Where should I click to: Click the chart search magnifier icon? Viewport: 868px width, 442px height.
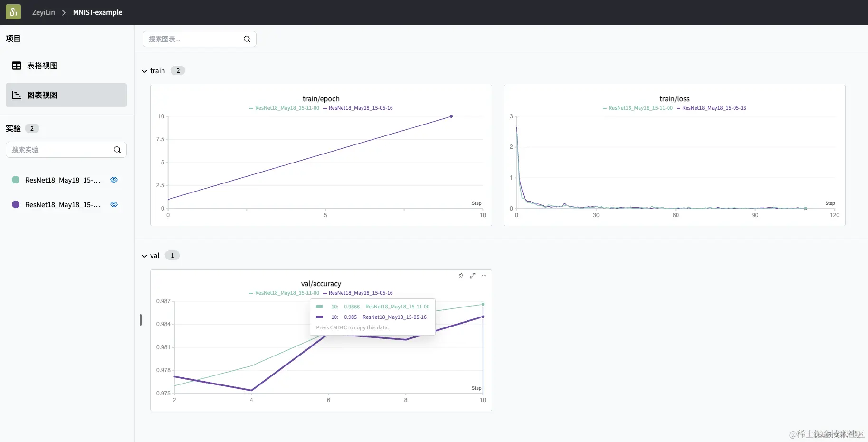tap(247, 39)
